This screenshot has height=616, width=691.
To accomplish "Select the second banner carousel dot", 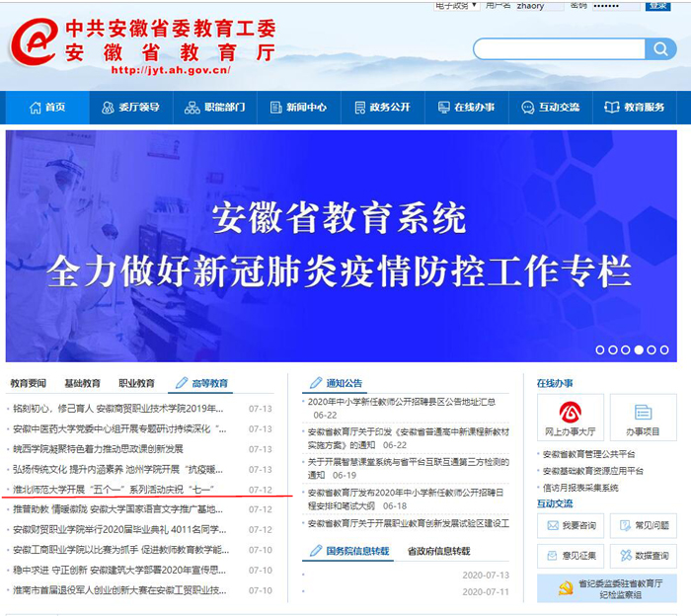I will (x=613, y=349).
